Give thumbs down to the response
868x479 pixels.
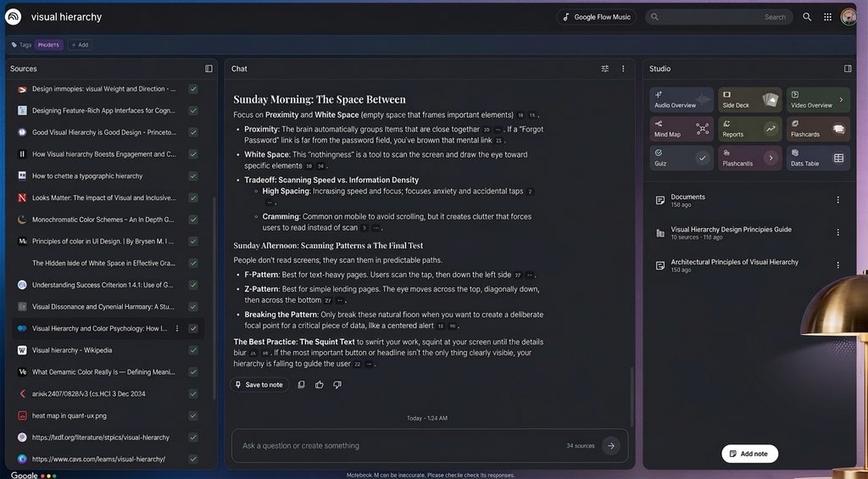coord(337,385)
